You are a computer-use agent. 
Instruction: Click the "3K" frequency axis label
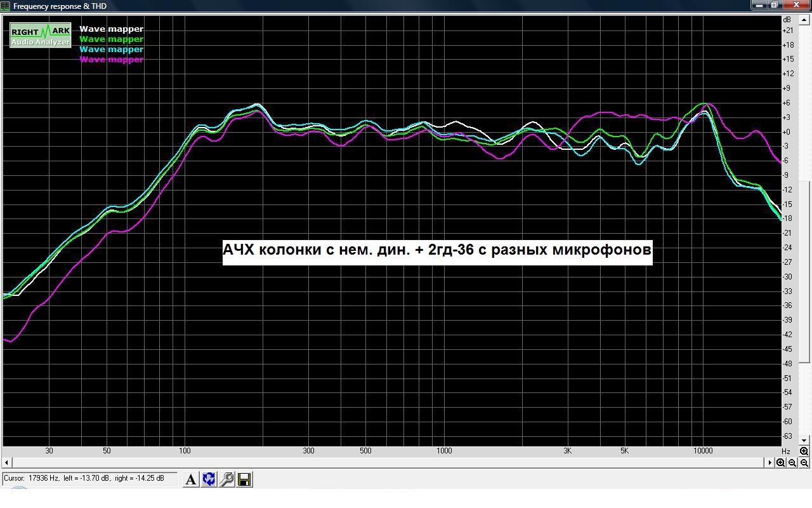[567, 451]
